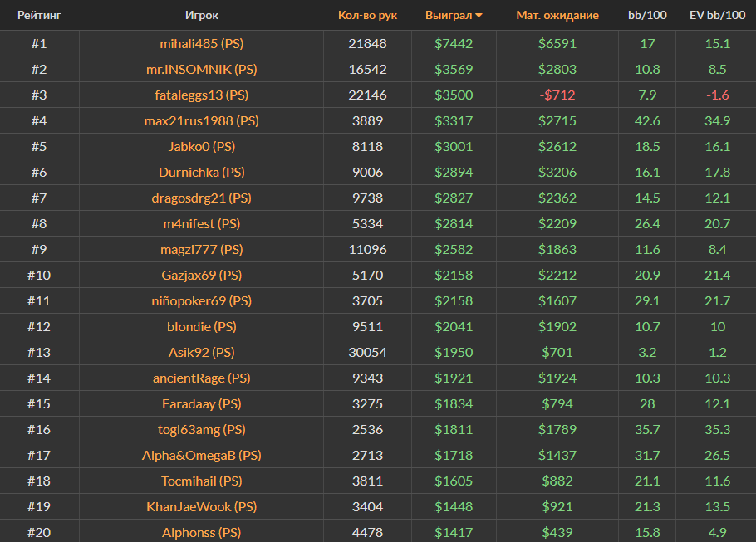Viewport: 756px width, 542px height.
Task: Open max21rus1988 (PS) player page
Action: point(201,120)
